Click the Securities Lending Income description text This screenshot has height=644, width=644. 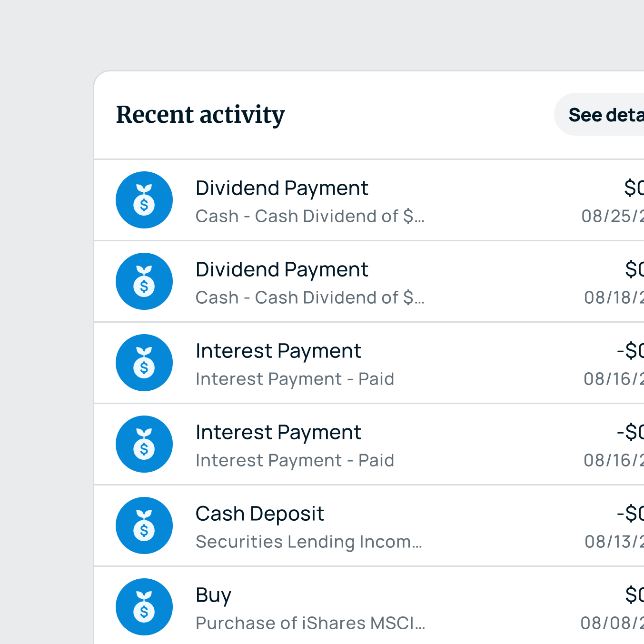308,542
